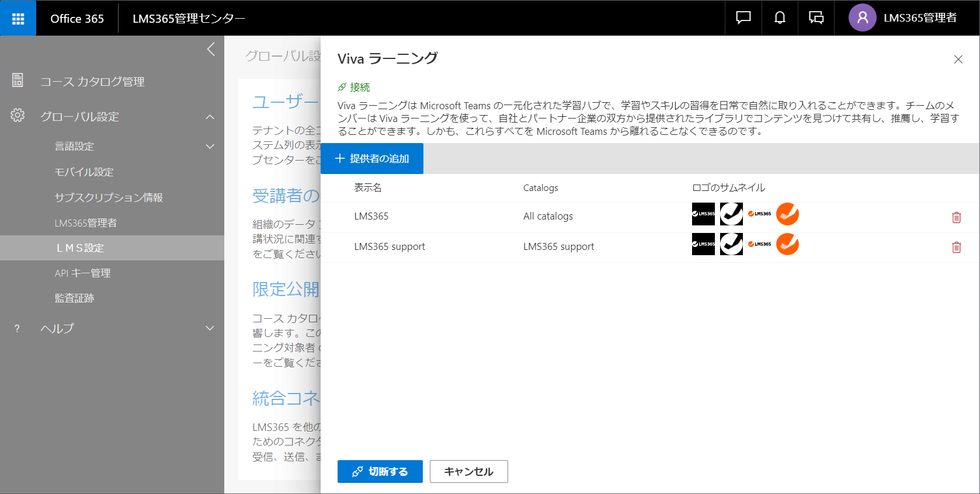Image resolution: width=980 pixels, height=494 pixels.
Task: Click the 提供者の追加 button
Action: click(372, 158)
